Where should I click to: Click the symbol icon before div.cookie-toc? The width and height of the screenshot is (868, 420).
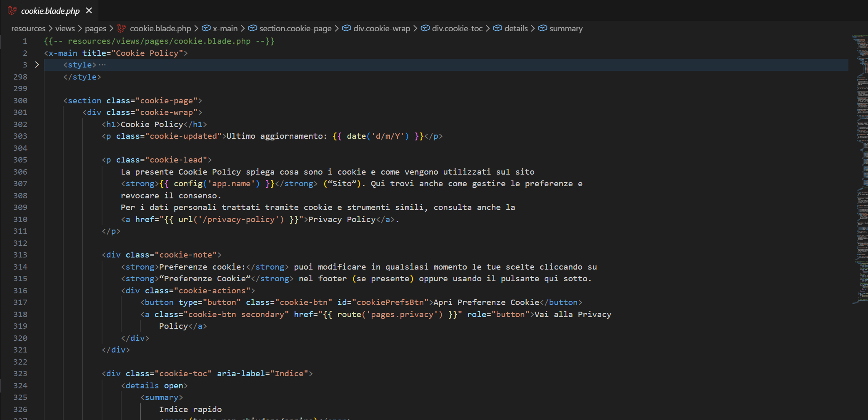click(x=425, y=28)
